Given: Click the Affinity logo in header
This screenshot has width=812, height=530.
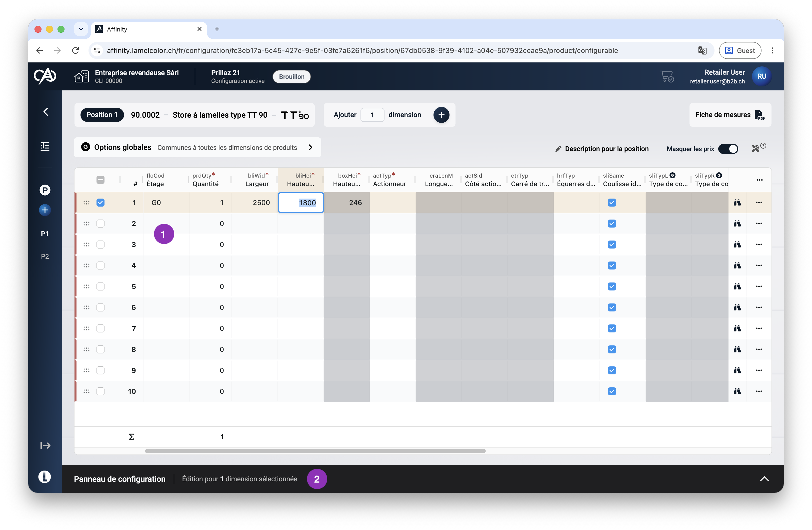Looking at the screenshot, I should [x=45, y=76].
